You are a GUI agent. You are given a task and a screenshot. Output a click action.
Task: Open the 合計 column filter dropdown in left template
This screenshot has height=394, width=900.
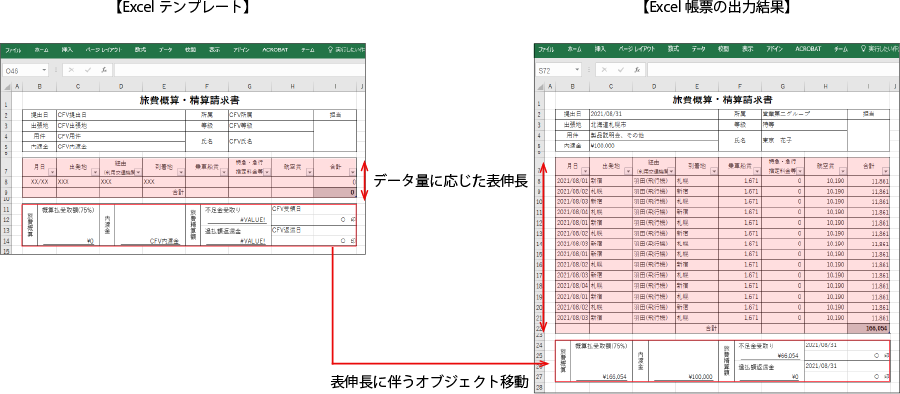point(351,171)
